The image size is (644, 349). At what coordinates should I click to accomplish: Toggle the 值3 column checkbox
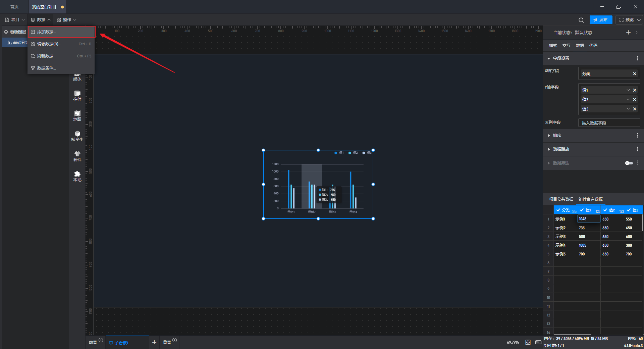coord(629,210)
